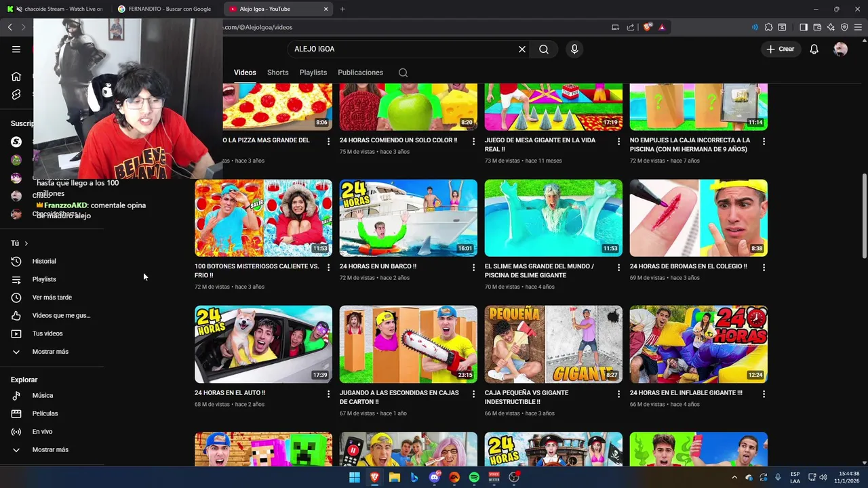Open Brave Leo AI sparkle icon
The image size is (868, 488).
831,27
